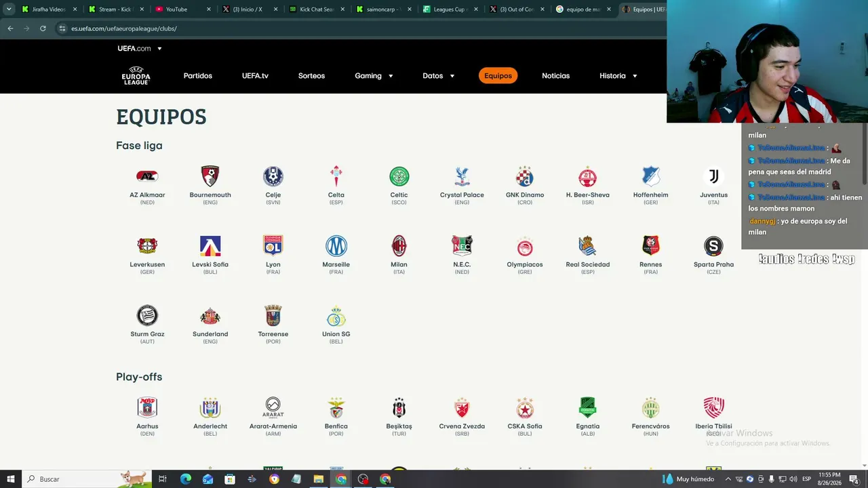
Task: Open the Sparta Praha logo
Action: 713,246
